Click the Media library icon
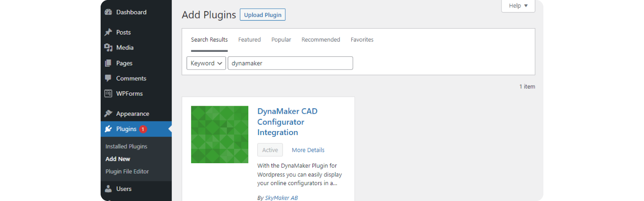This screenshot has width=644, height=201. click(x=108, y=47)
